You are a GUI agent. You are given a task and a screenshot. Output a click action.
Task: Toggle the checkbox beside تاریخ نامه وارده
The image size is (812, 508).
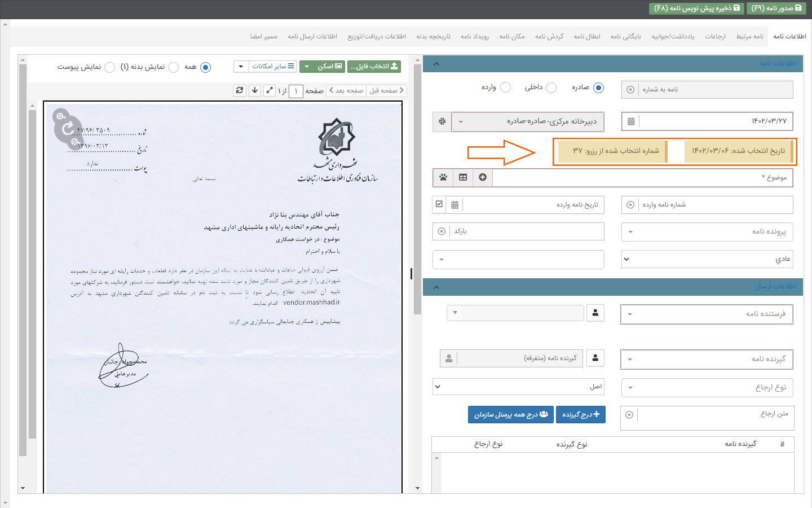[x=439, y=204]
